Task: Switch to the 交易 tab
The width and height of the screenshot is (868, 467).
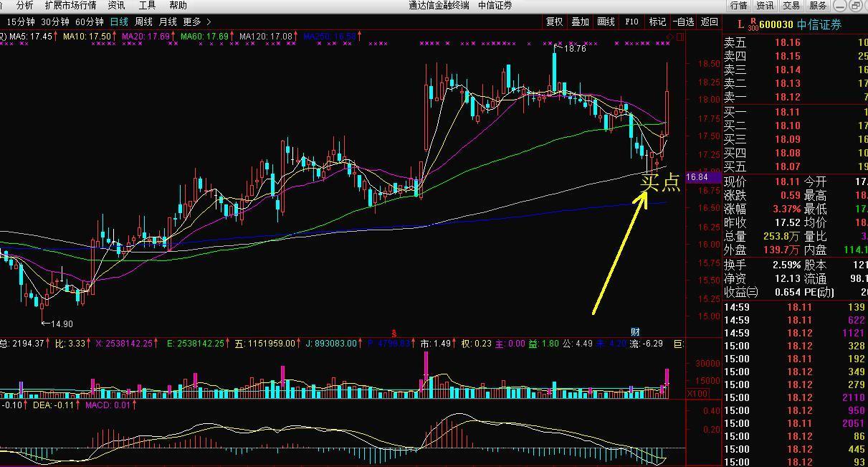Action: pos(791,5)
